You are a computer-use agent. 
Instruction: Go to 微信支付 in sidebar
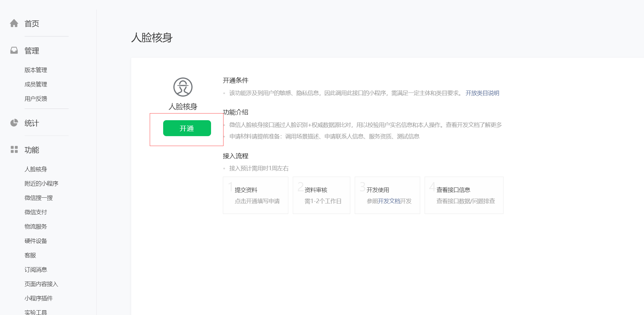pos(36,212)
